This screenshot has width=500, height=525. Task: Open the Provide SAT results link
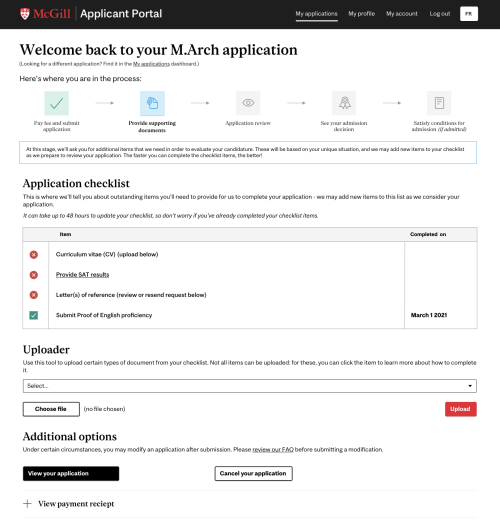pyautogui.click(x=82, y=275)
